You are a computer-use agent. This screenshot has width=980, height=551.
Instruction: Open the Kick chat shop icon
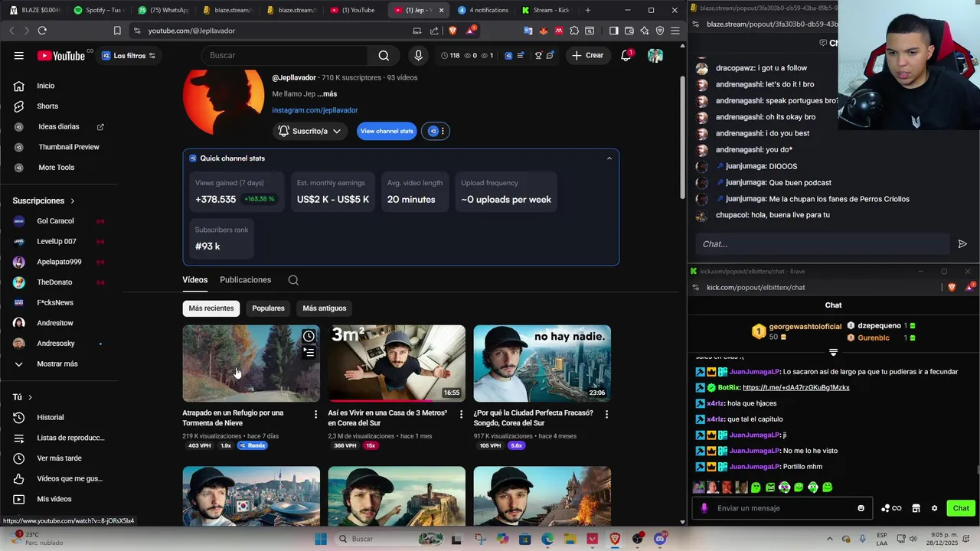coord(916,508)
